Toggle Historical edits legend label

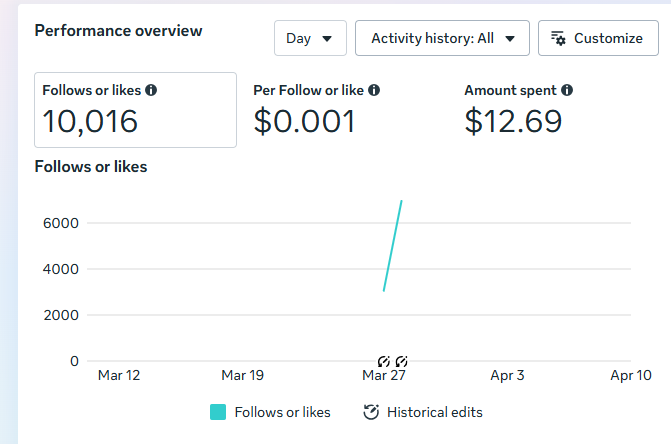tap(434, 412)
